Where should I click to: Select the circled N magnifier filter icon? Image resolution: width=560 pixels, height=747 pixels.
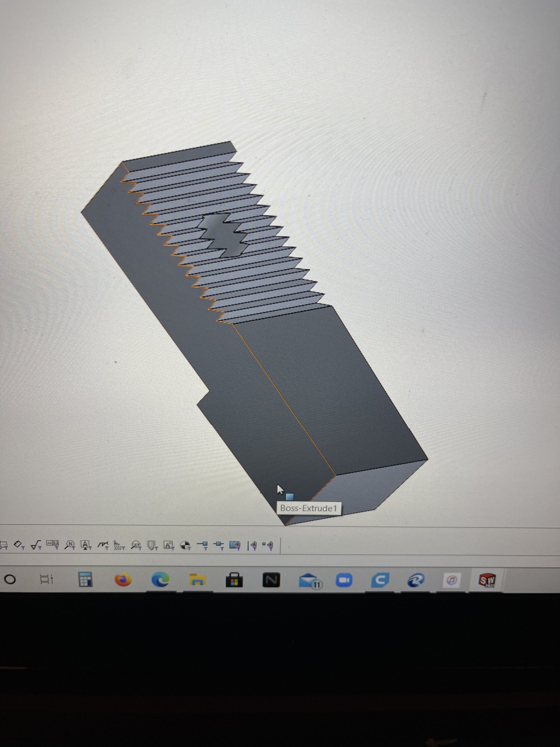tap(70, 545)
